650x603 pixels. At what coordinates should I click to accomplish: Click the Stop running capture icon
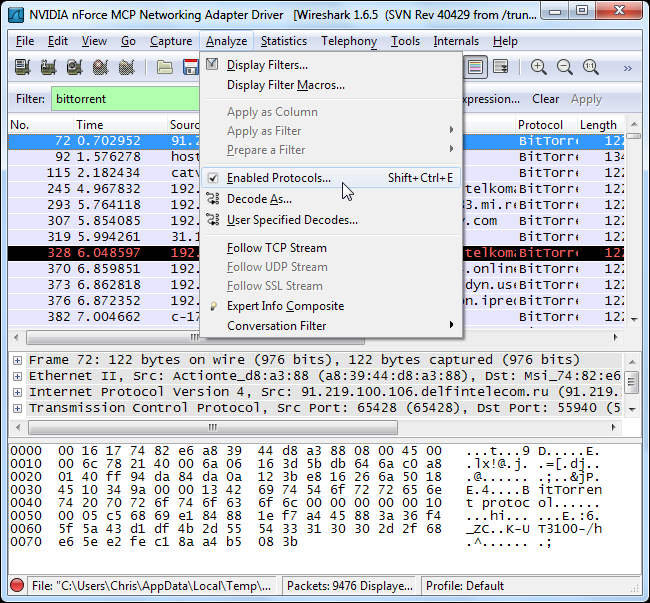pyautogui.click(x=101, y=67)
